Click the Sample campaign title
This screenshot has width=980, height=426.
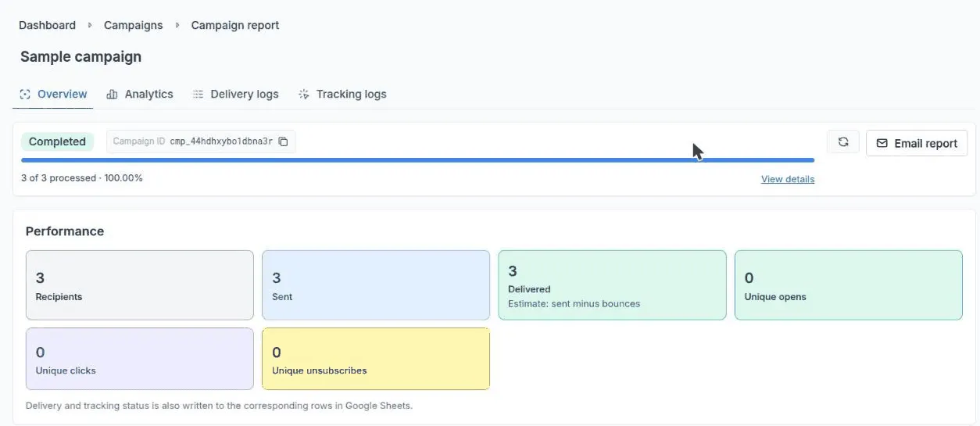click(80, 56)
